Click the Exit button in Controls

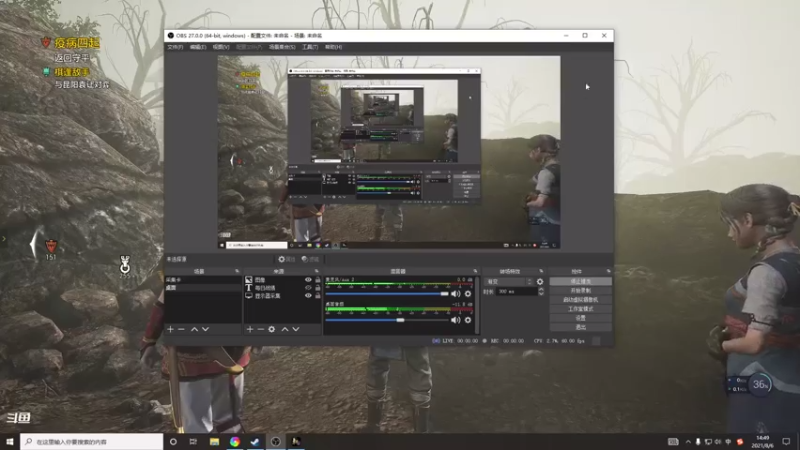581,328
